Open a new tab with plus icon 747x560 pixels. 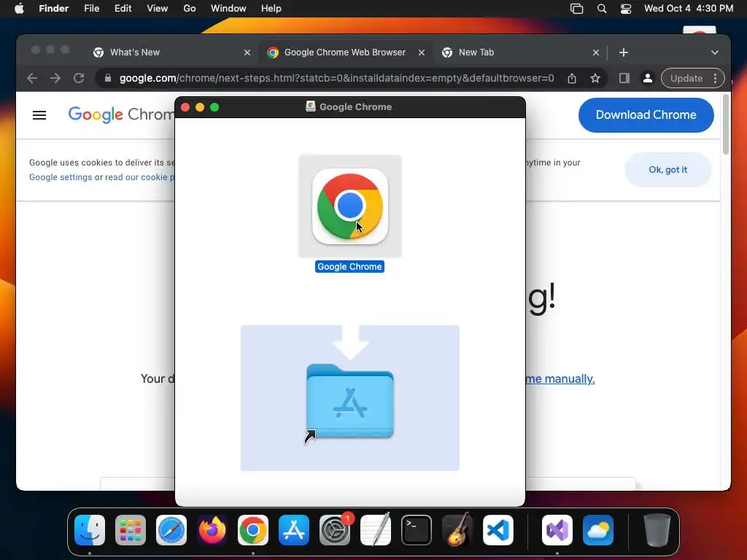click(x=624, y=52)
